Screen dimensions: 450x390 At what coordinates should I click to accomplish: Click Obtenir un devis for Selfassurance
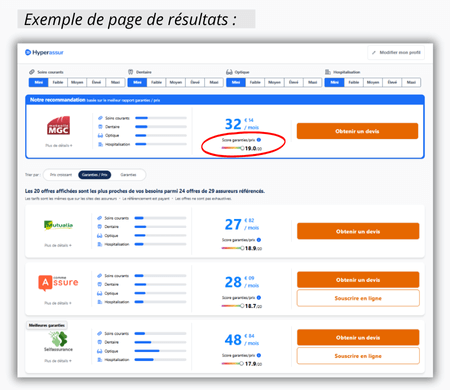click(x=358, y=338)
